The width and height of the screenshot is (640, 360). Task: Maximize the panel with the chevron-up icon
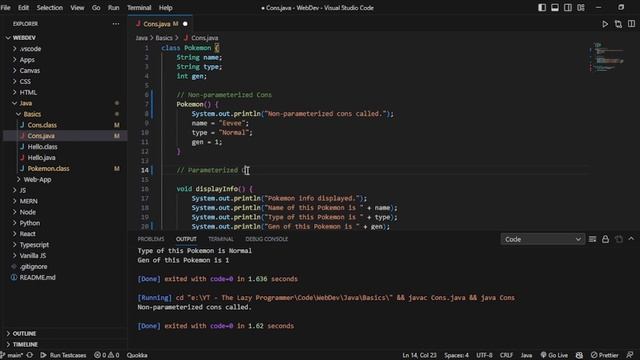tap(631, 239)
